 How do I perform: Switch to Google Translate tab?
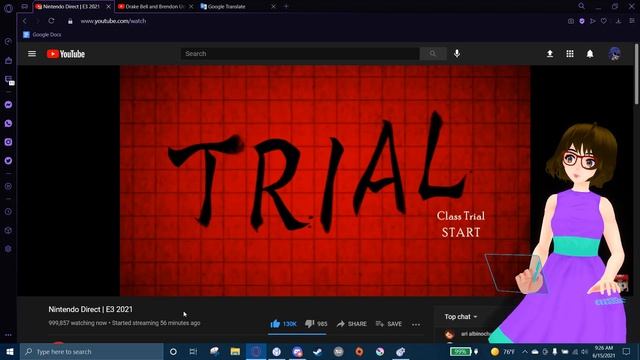pos(238,7)
